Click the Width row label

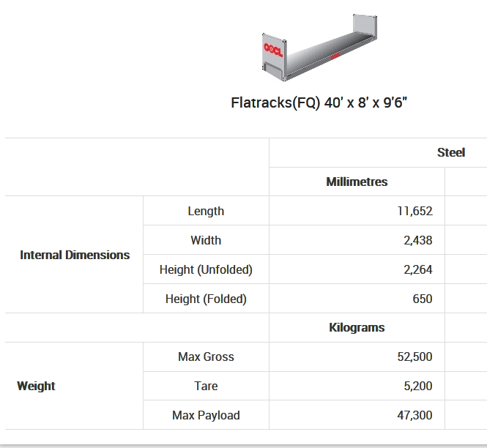206,240
